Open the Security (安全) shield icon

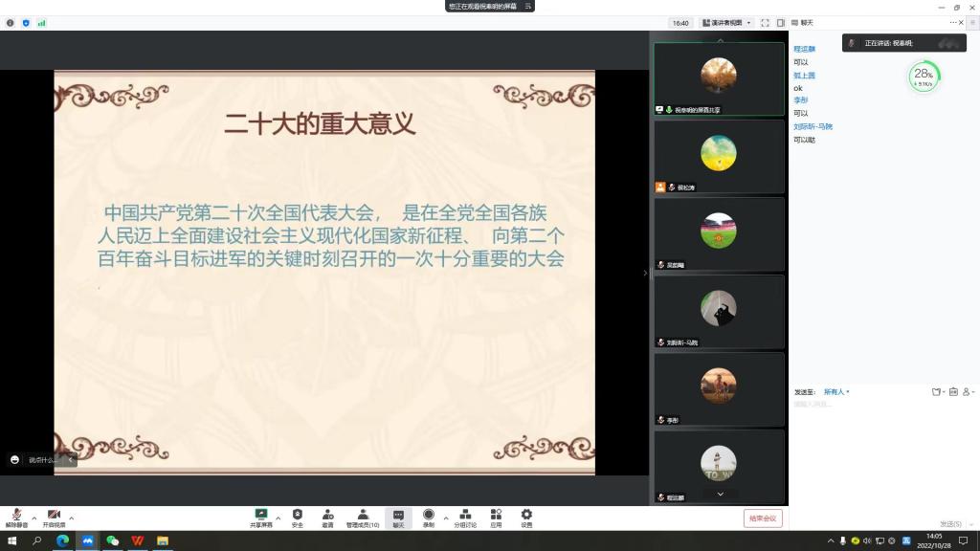(297, 517)
